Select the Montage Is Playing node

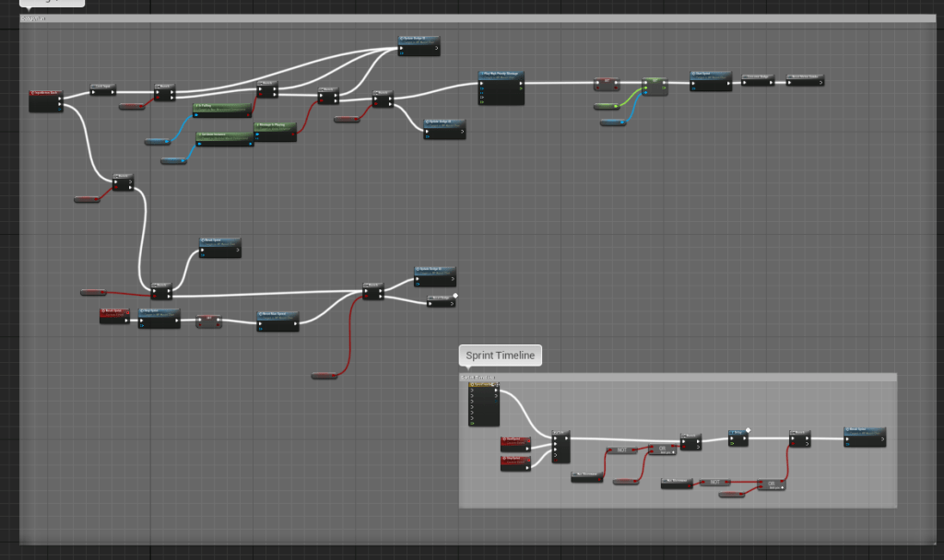click(275, 130)
